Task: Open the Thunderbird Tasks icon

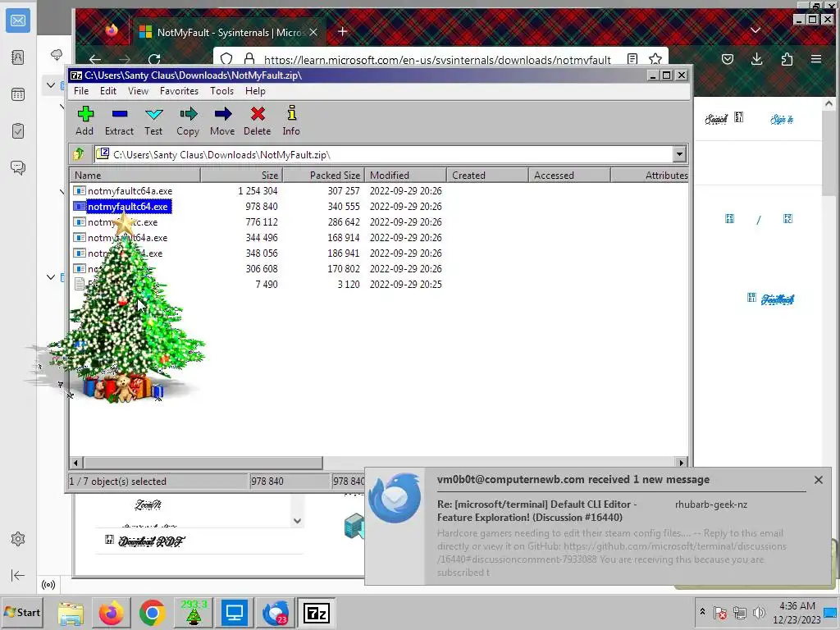Action: tap(18, 130)
